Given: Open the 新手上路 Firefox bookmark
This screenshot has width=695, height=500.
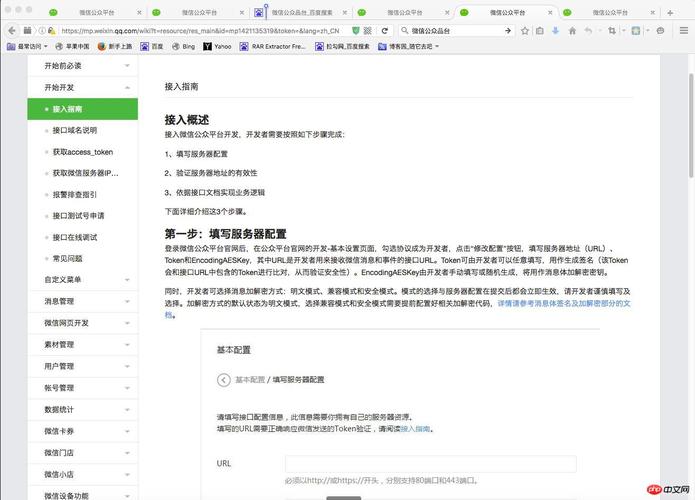Looking at the screenshot, I should pyautogui.click(x=115, y=46).
